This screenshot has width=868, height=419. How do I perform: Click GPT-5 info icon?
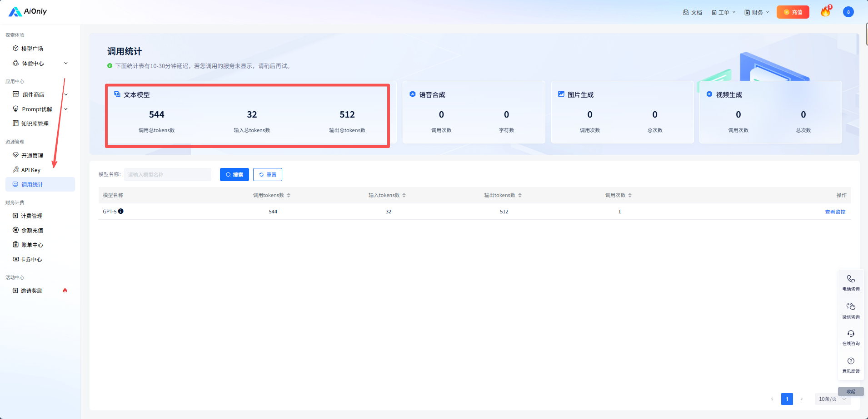pyautogui.click(x=121, y=211)
